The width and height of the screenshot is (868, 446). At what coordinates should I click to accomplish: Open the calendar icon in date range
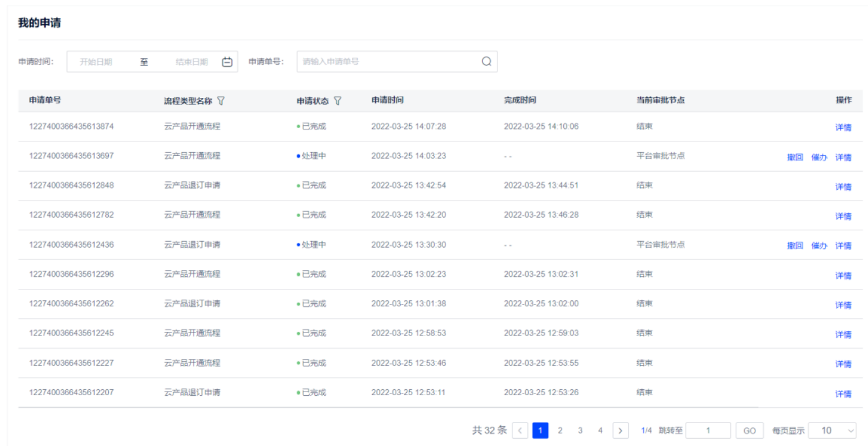click(227, 62)
